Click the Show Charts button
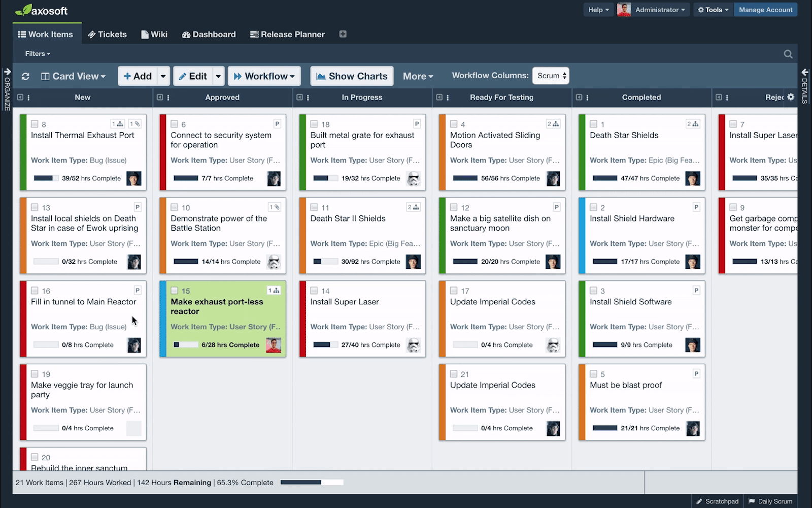Image resolution: width=812 pixels, height=508 pixels. click(352, 76)
